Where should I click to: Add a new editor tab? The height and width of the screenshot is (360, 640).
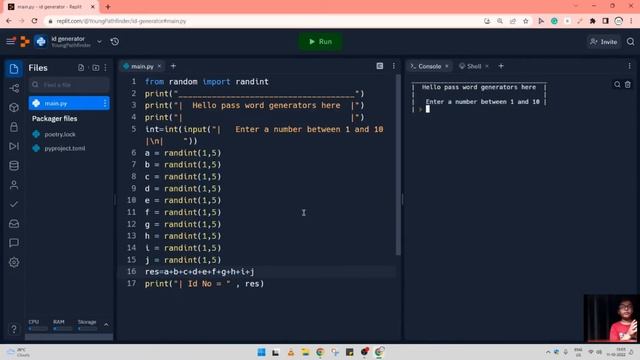pyautogui.click(x=173, y=66)
